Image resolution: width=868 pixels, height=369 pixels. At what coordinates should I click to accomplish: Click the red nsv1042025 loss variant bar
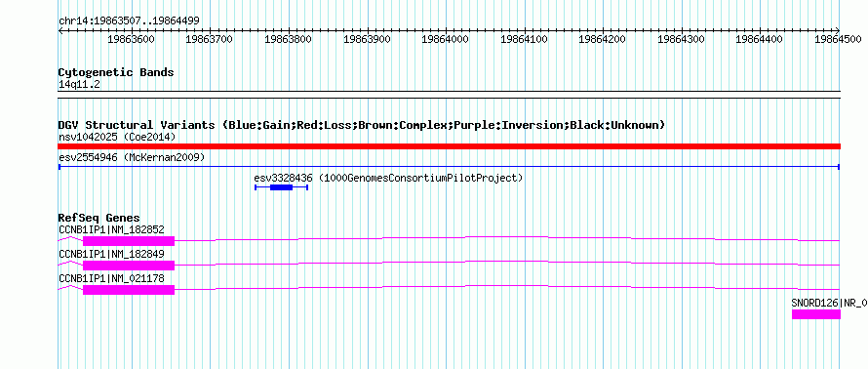[450, 146]
